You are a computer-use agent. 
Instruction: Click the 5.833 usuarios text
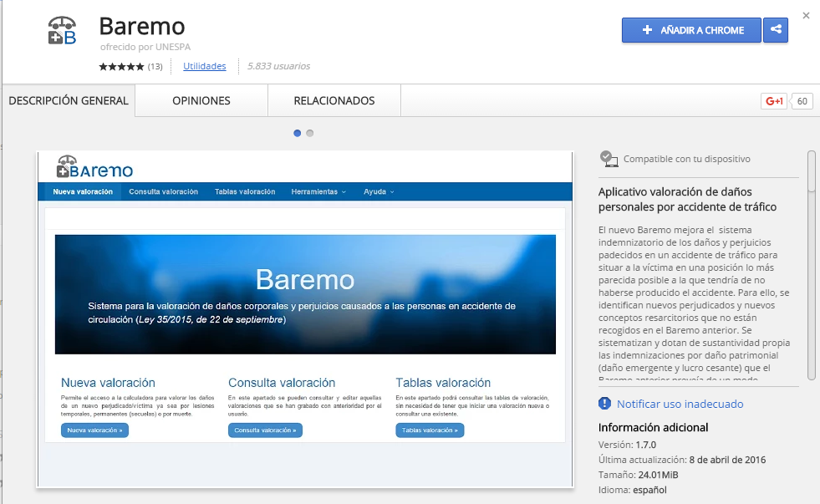click(278, 66)
